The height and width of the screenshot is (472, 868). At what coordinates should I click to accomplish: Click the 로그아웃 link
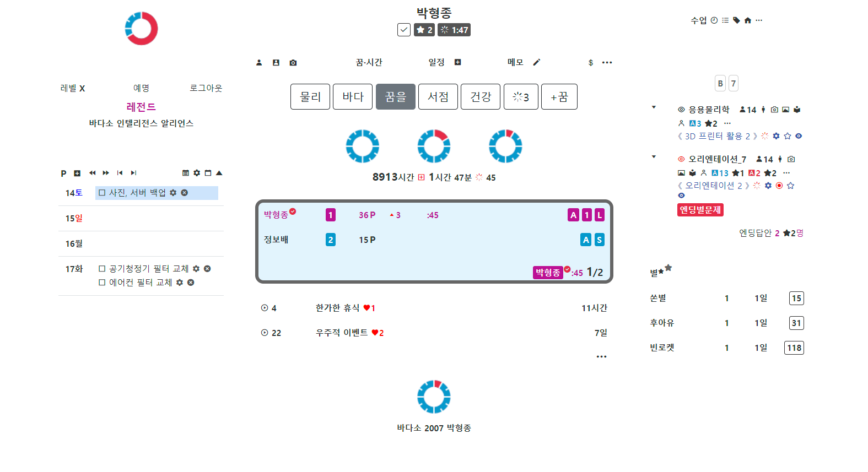(x=206, y=88)
